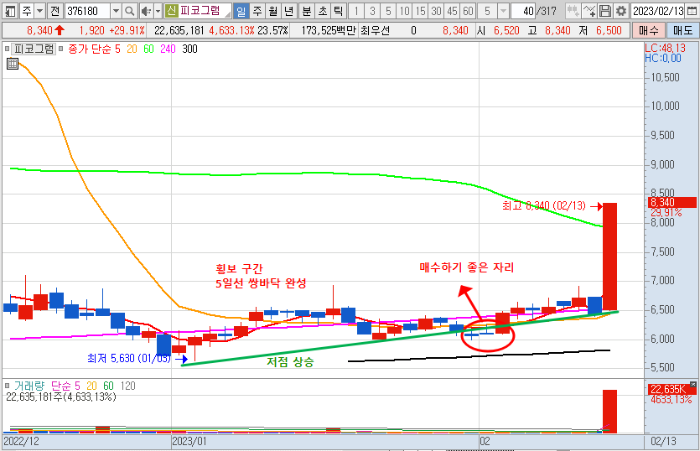The height and width of the screenshot is (451, 700).
Task: Focus the stock code field 376180
Action: coord(88,11)
